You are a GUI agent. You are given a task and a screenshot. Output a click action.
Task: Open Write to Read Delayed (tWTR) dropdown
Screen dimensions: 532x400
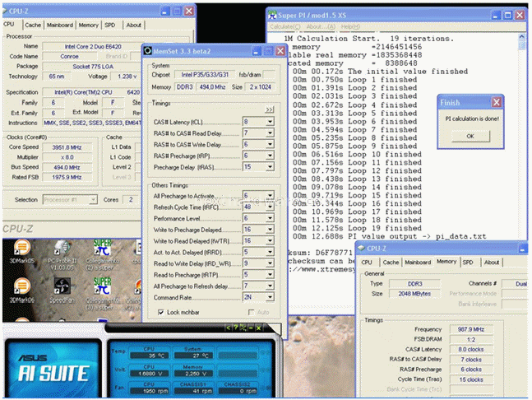(x=270, y=240)
